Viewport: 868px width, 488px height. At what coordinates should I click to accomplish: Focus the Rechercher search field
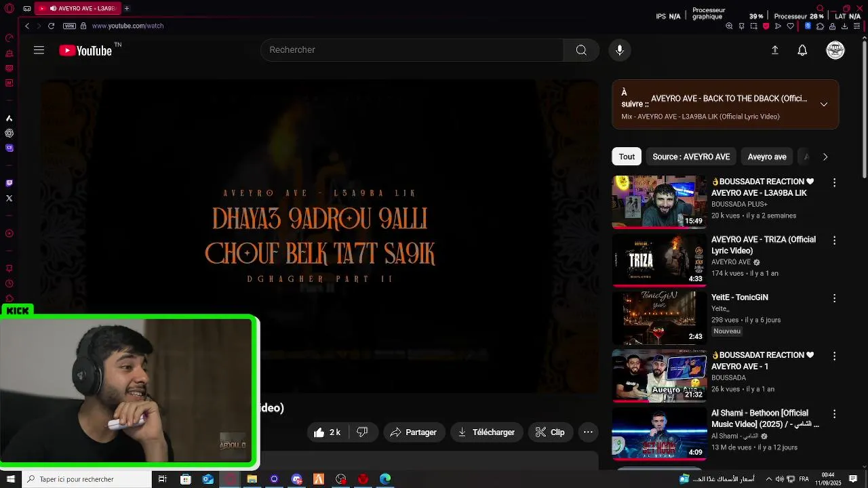coord(412,50)
